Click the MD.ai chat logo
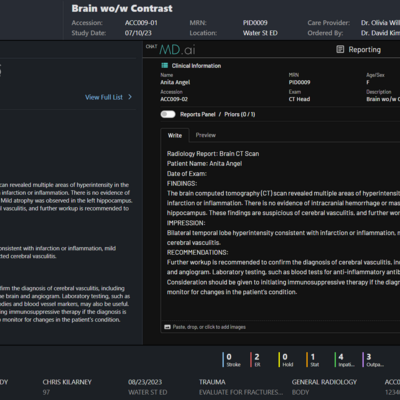The height and width of the screenshot is (400, 400). pos(171,49)
